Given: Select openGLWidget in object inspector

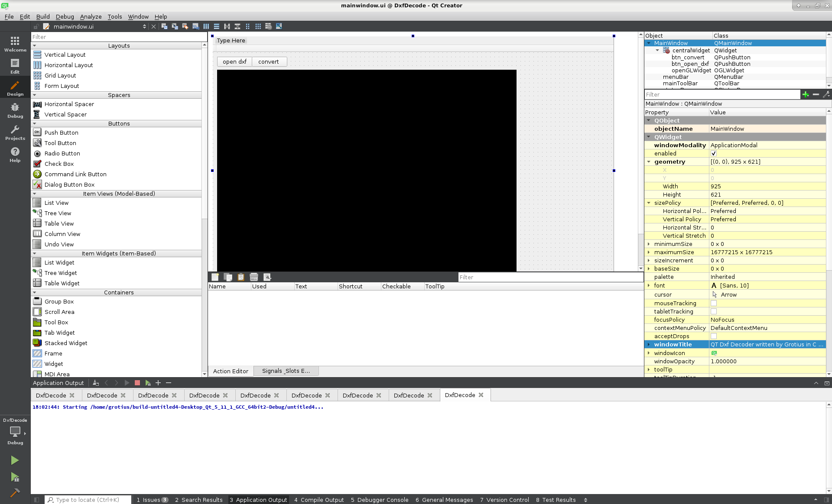Looking at the screenshot, I should (x=691, y=70).
